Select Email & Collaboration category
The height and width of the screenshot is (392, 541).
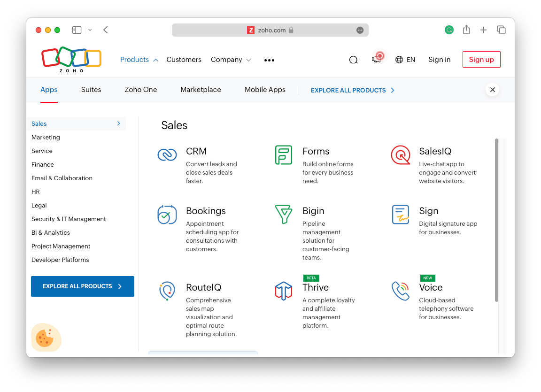(62, 178)
